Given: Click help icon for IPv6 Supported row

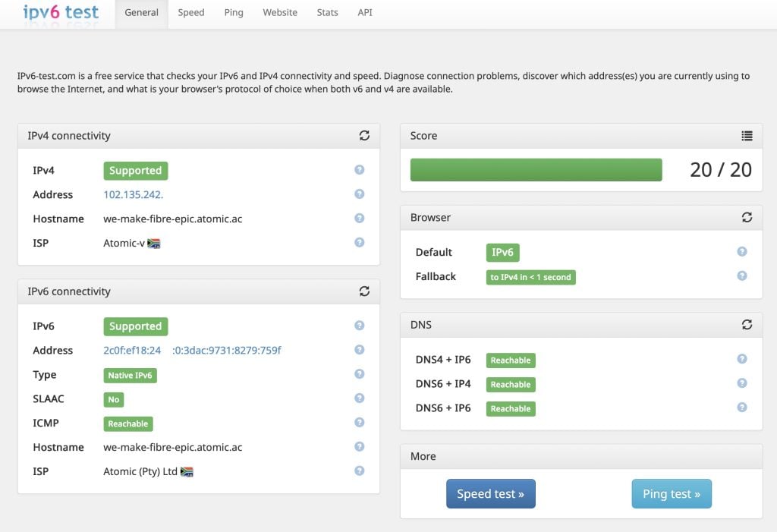Looking at the screenshot, I should pos(359,326).
